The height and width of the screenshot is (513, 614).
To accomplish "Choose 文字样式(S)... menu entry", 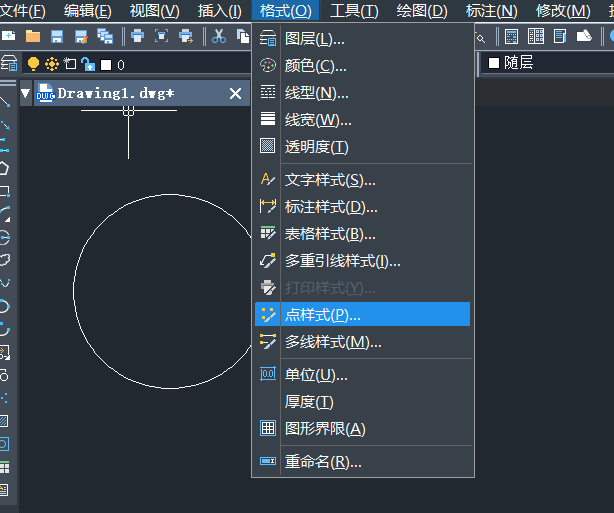I will [x=362, y=180].
